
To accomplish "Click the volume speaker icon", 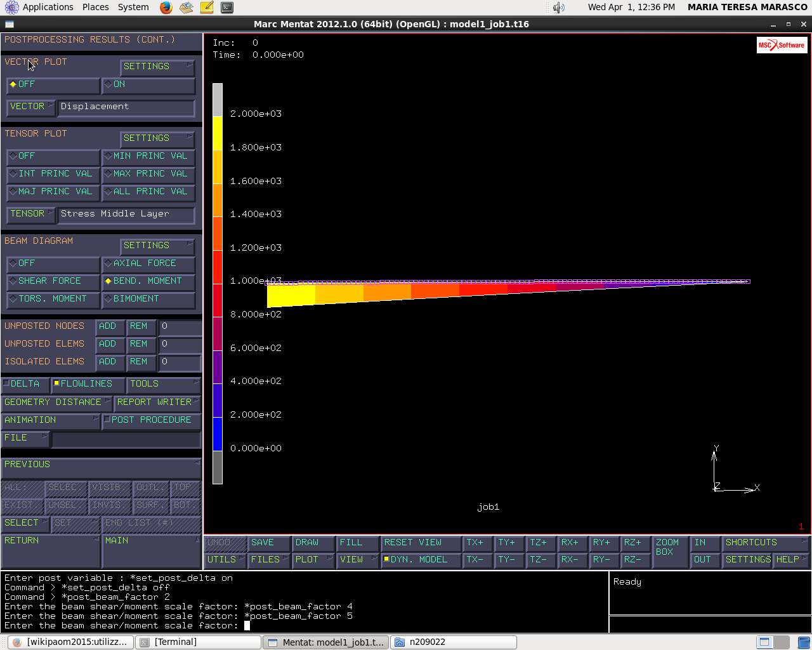I will pos(558,8).
